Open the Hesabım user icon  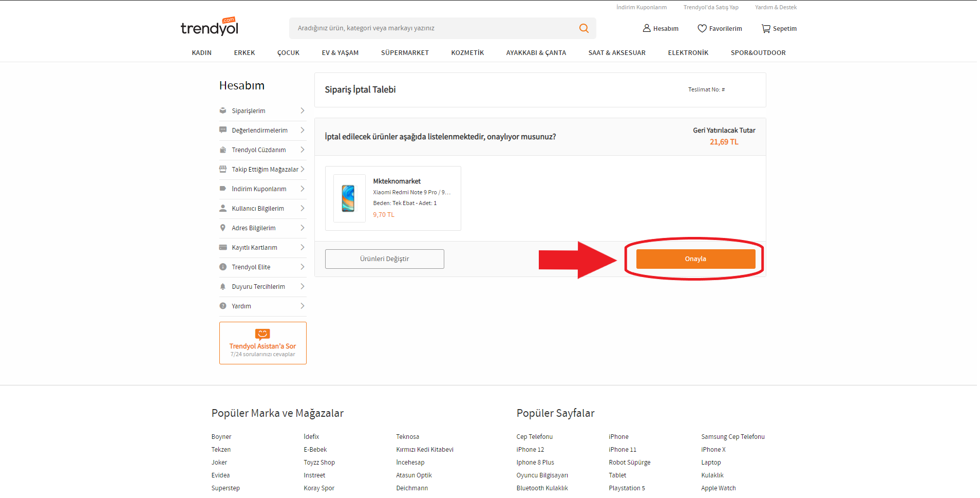point(647,28)
